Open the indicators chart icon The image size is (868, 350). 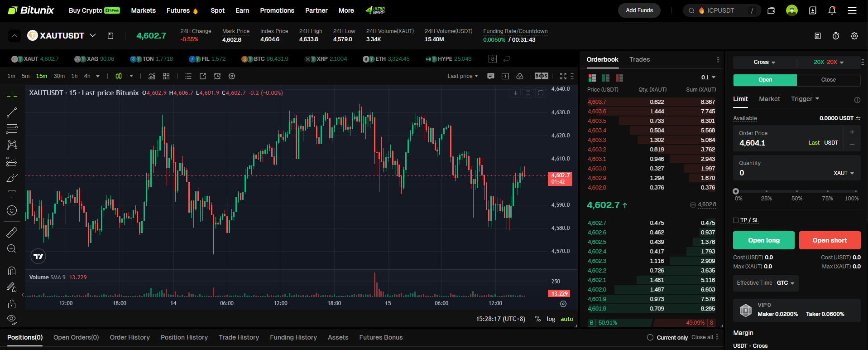pos(152,76)
